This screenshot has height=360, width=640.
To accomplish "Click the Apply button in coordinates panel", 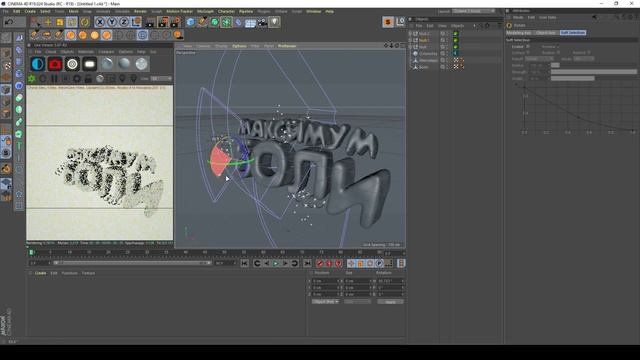I will coord(390,302).
